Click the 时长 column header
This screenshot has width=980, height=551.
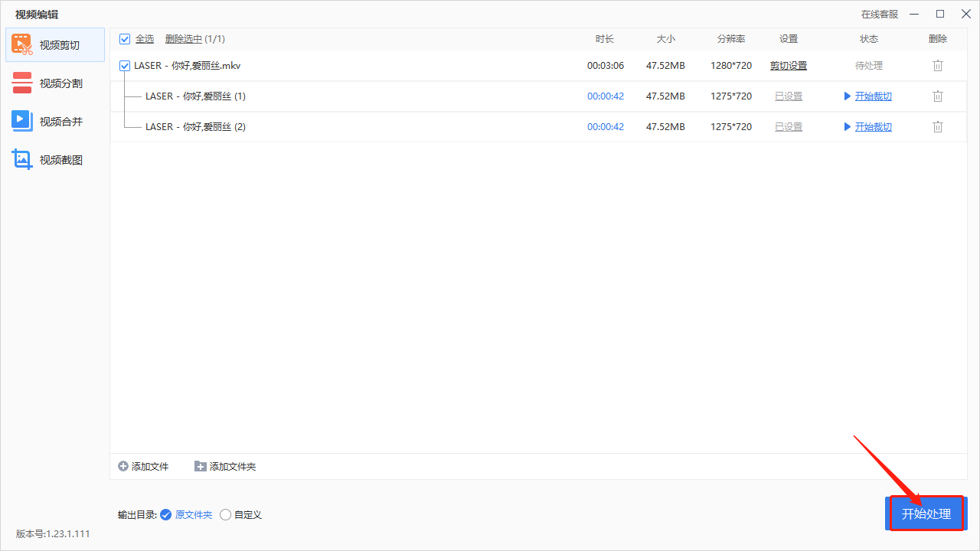pos(605,39)
